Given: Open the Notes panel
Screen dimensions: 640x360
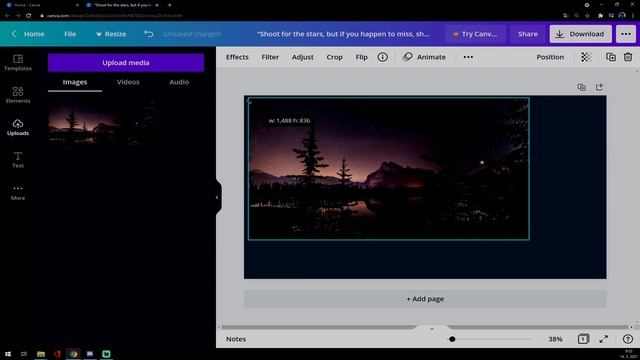Looking at the screenshot, I should (x=236, y=339).
